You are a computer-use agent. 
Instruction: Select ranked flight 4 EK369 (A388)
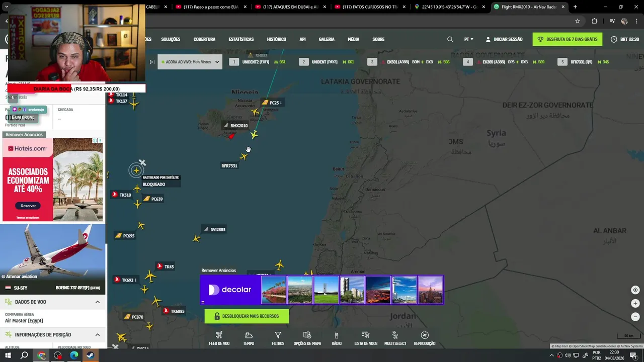[504, 62]
